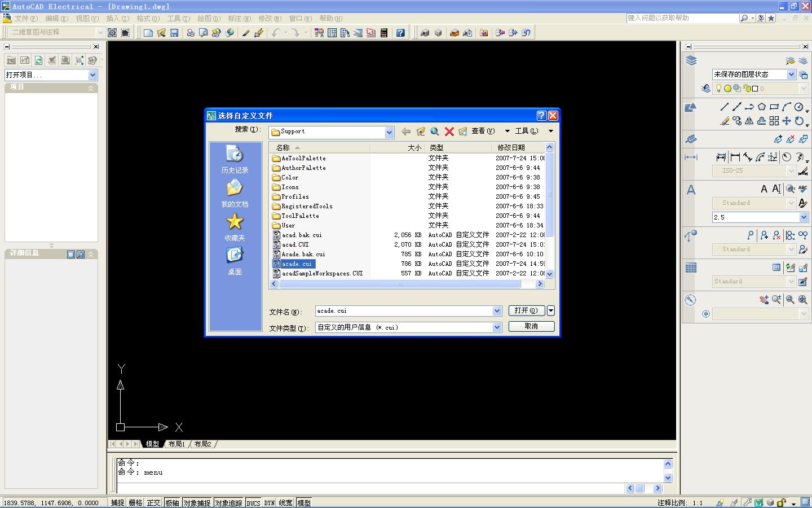Click the 取消 cancel button
This screenshot has height=508, width=812.
531,326
